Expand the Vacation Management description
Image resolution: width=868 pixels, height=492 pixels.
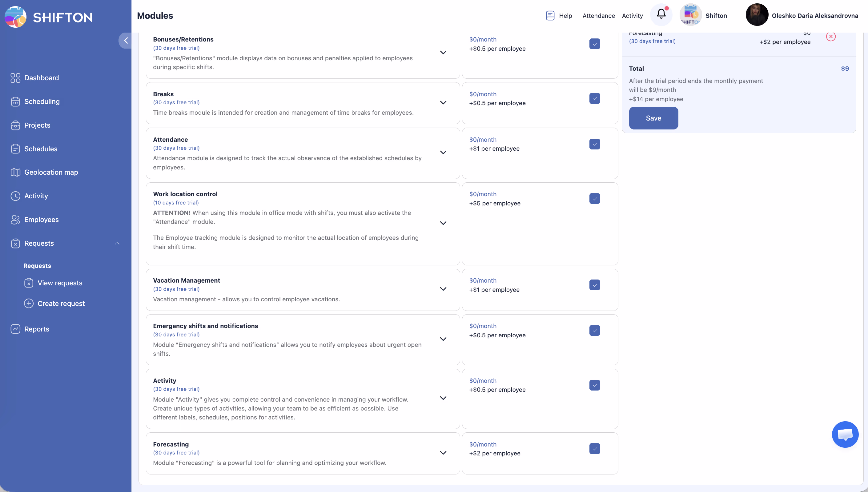click(x=443, y=289)
